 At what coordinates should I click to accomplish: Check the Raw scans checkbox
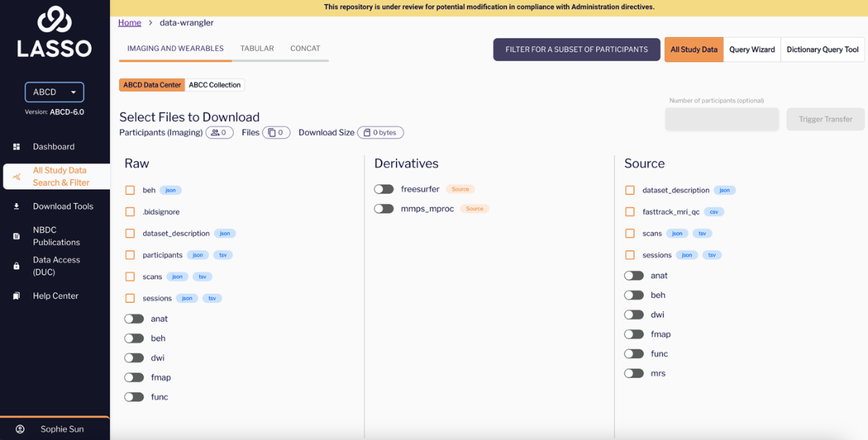coord(130,276)
